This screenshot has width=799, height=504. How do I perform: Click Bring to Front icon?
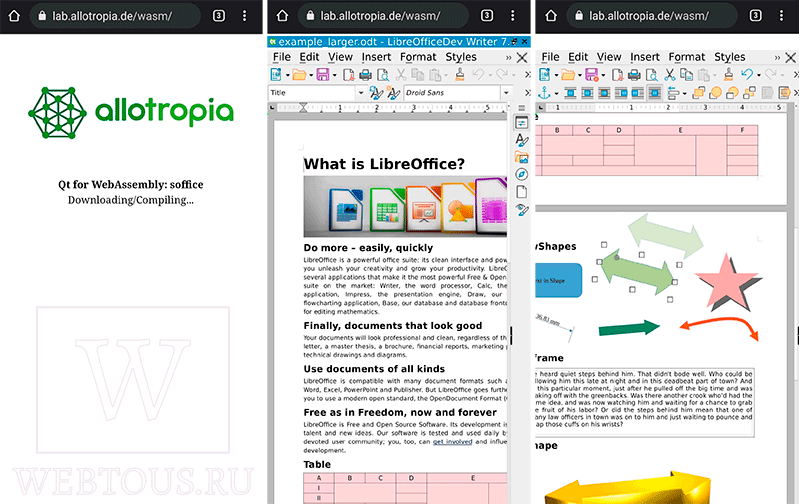pos(699,93)
